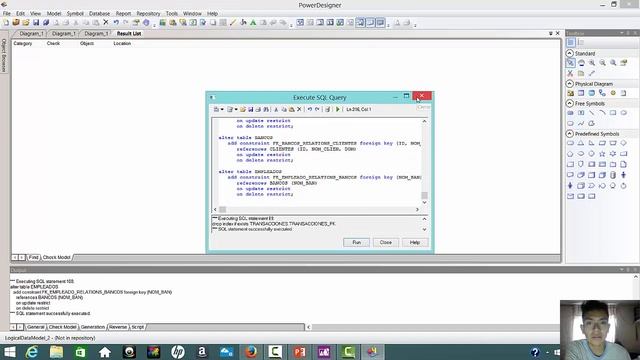The height and width of the screenshot is (360, 640).
Task: Select the Arc tool under Free Symbols
Action: click(x=602, y=113)
